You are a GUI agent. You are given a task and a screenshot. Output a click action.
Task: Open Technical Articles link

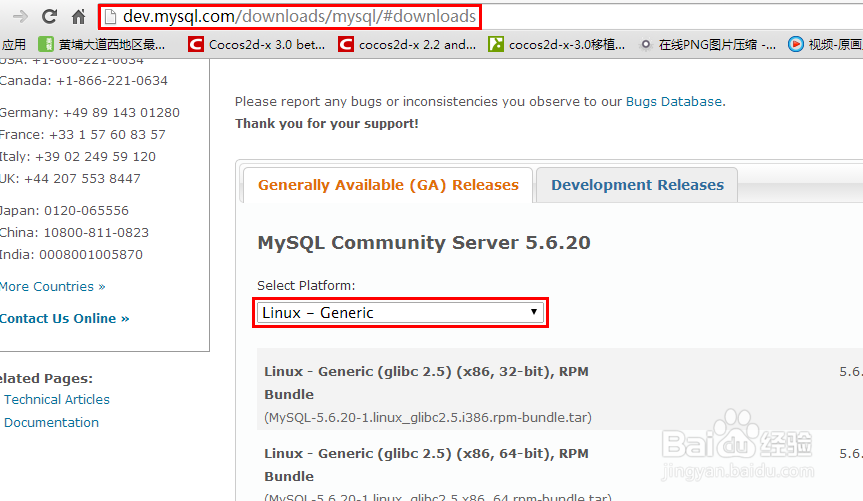[x=57, y=399]
